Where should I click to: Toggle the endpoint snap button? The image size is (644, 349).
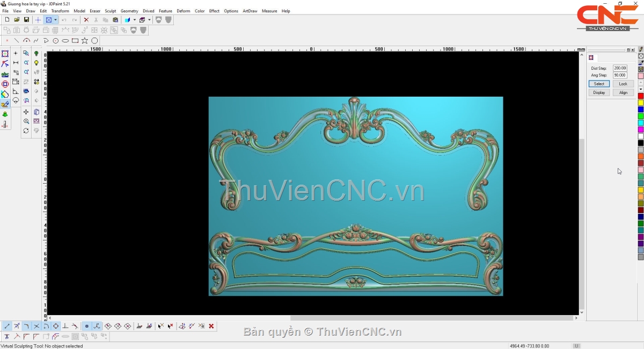(7, 326)
